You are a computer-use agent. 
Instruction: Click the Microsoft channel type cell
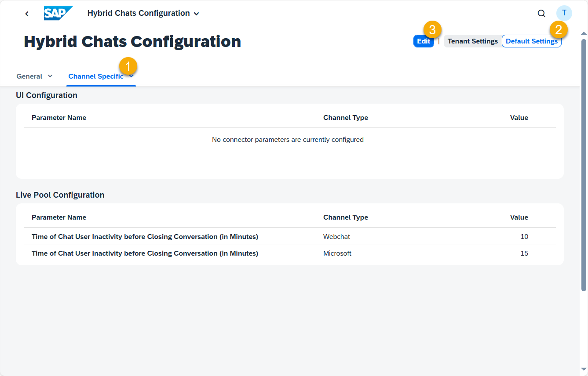click(337, 253)
